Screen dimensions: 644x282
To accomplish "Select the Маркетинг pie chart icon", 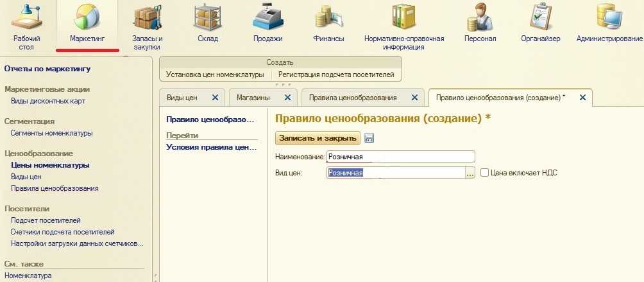I will pos(87,17).
